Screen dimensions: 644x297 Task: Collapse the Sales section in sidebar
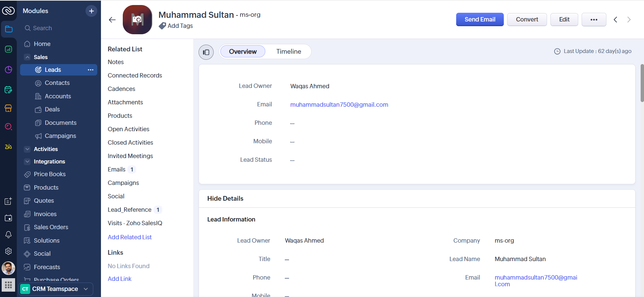[28, 57]
